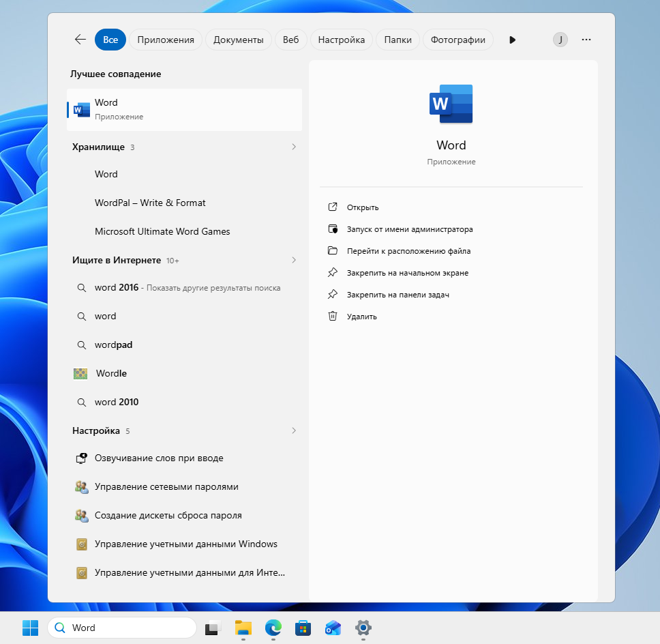Choose Перейти к расположению файла
Image resolution: width=660 pixels, height=644 pixels.
pyautogui.click(x=408, y=251)
